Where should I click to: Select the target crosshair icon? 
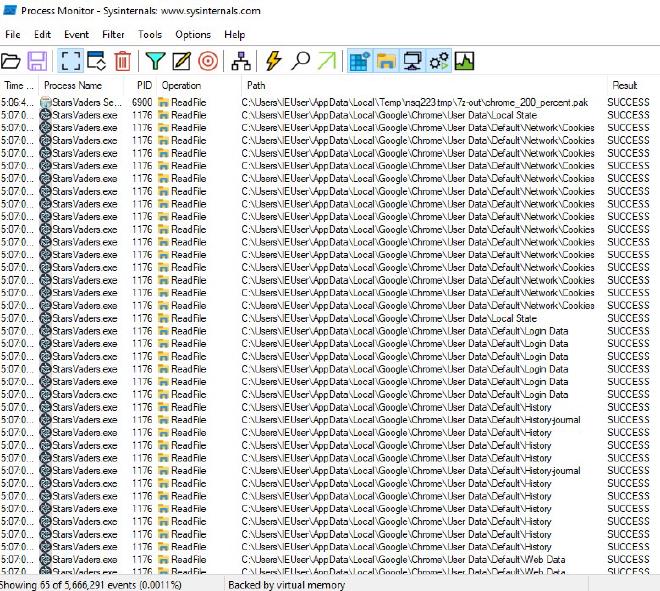click(208, 62)
